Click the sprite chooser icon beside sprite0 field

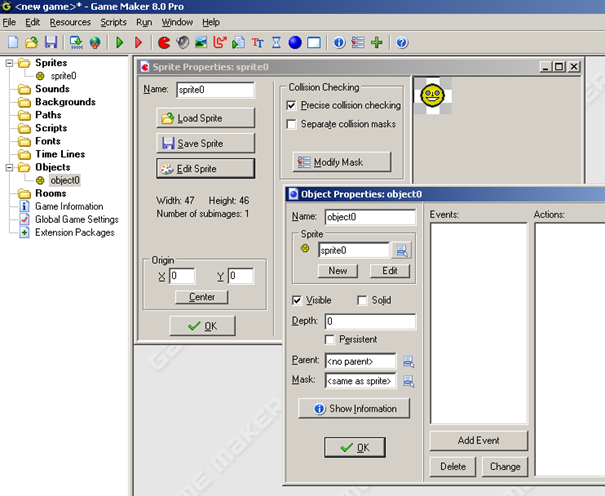pyautogui.click(x=401, y=250)
